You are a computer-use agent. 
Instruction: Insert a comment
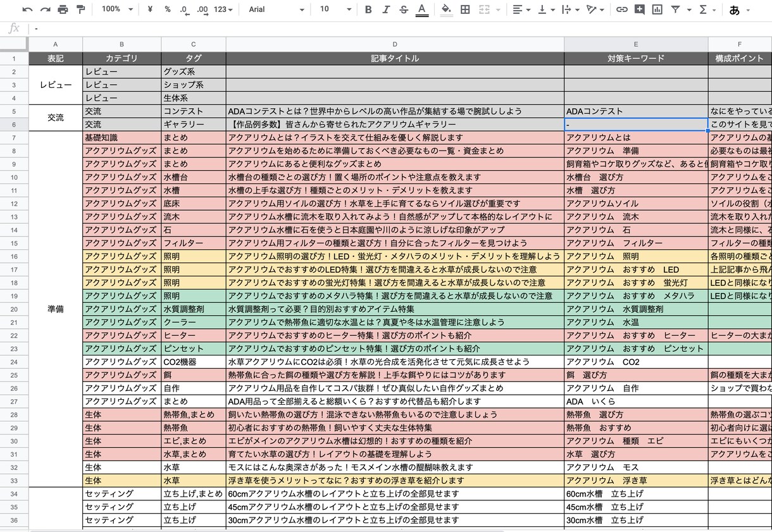click(x=640, y=9)
